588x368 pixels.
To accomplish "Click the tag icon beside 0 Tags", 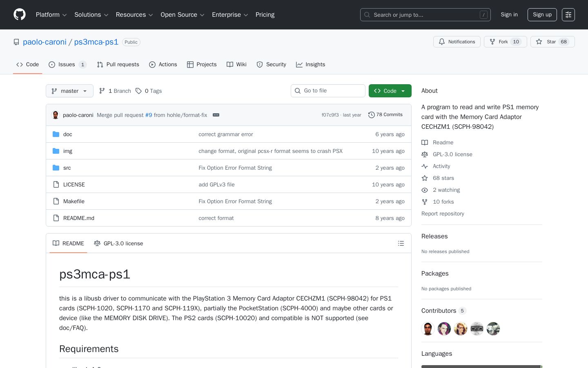I will [138, 91].
